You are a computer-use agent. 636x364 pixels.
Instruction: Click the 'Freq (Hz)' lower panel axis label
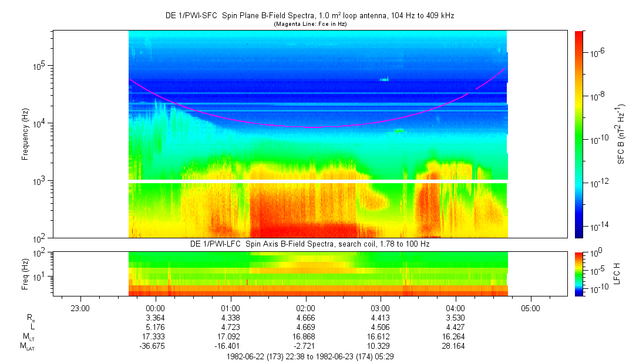coord(25,274)
